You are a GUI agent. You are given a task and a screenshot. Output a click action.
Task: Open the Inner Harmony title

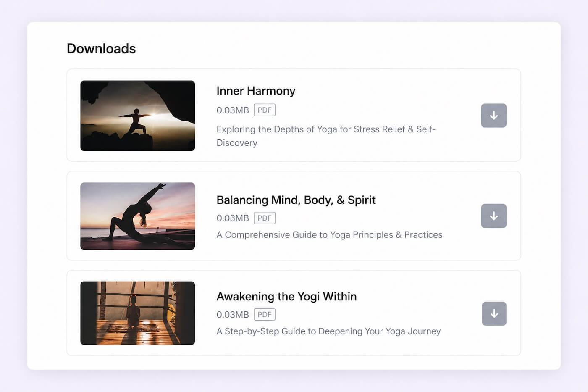click(256, 91)
